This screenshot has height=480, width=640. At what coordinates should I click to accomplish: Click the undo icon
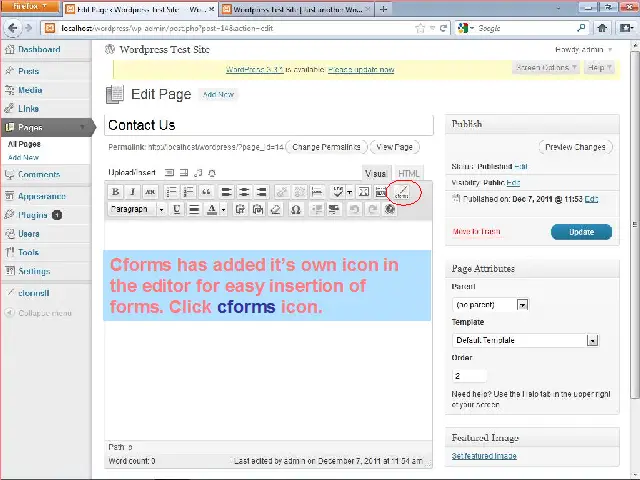coord(354,209)
